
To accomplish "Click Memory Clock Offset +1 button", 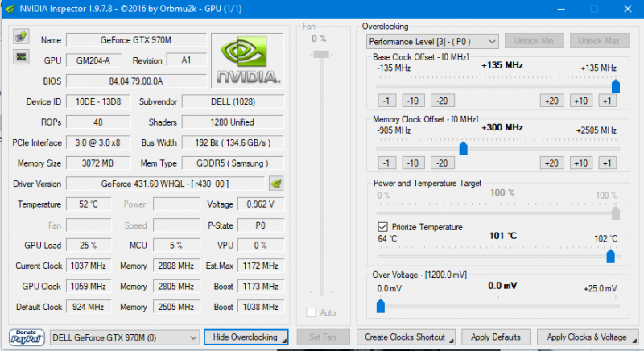I will (x=607, y=163).
